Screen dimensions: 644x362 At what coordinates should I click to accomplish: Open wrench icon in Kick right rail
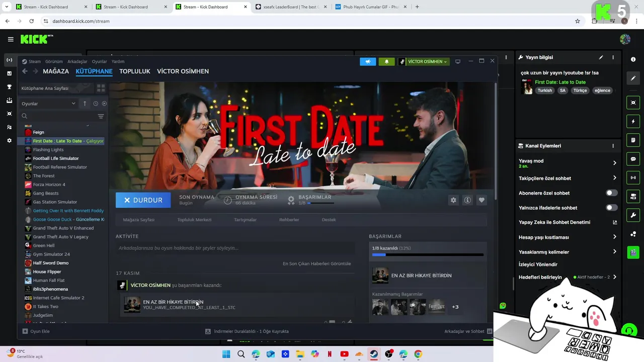[633, 215]
